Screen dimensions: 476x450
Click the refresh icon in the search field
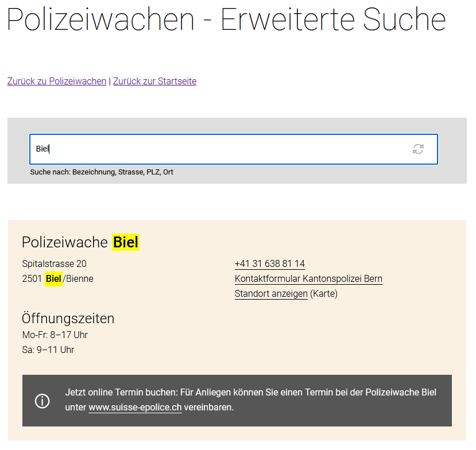[x=418, y=149]
